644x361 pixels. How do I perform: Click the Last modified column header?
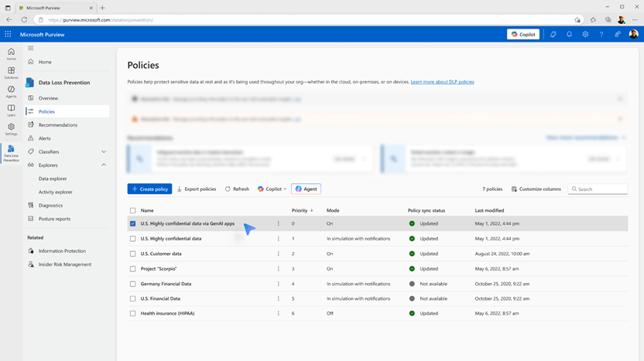(x=489, y=210)
